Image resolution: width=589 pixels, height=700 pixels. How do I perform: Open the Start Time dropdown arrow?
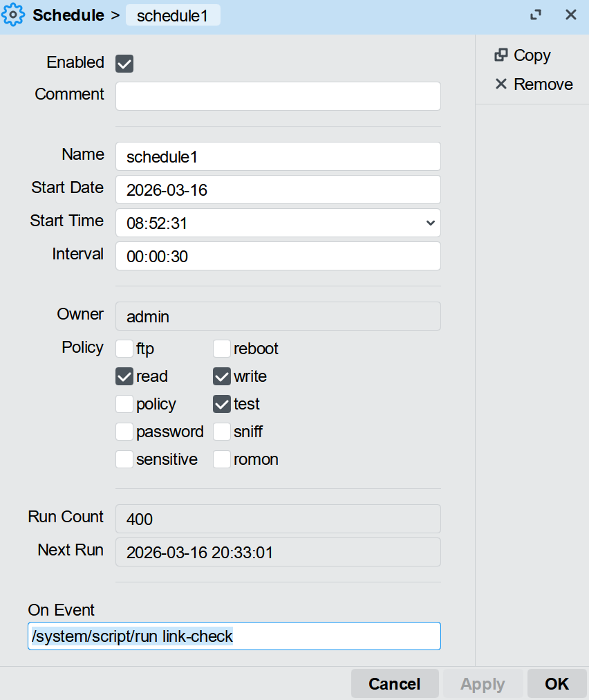430,223
